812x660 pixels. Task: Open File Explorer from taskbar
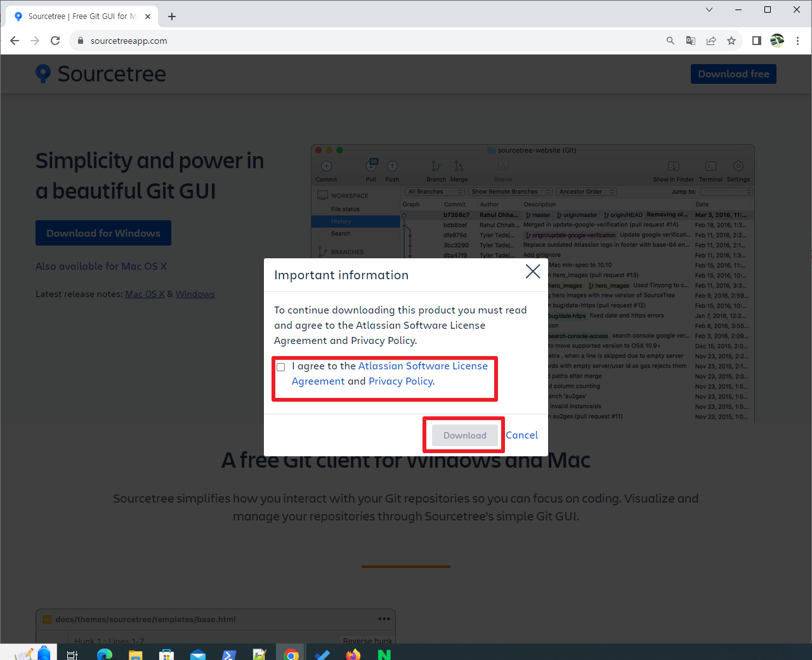[x=136, y=654]
